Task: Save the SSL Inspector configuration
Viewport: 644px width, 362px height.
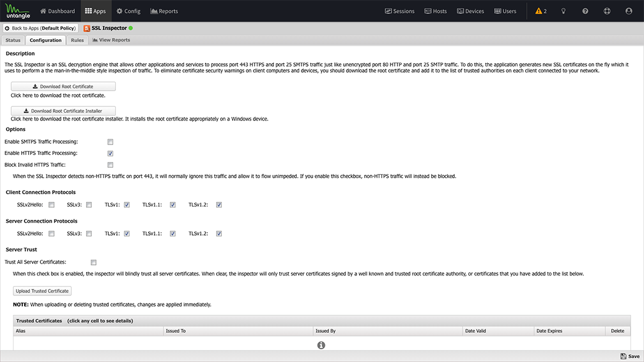Action: click(630, 356)
